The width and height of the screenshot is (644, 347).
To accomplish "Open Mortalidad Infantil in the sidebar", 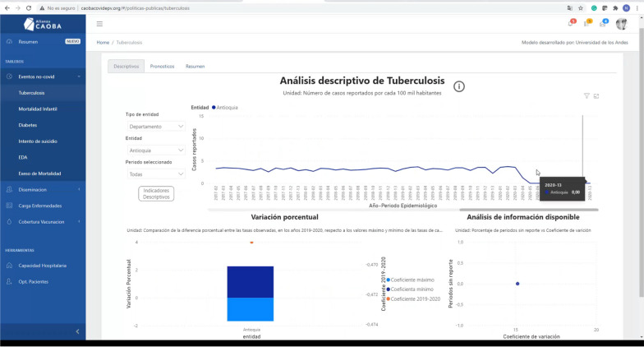I will pyautogui.click(x=38, y=109).
